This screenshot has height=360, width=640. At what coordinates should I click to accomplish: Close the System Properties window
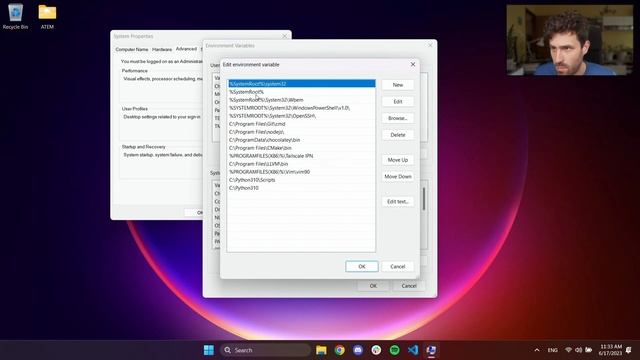click(x=284, y=36)
